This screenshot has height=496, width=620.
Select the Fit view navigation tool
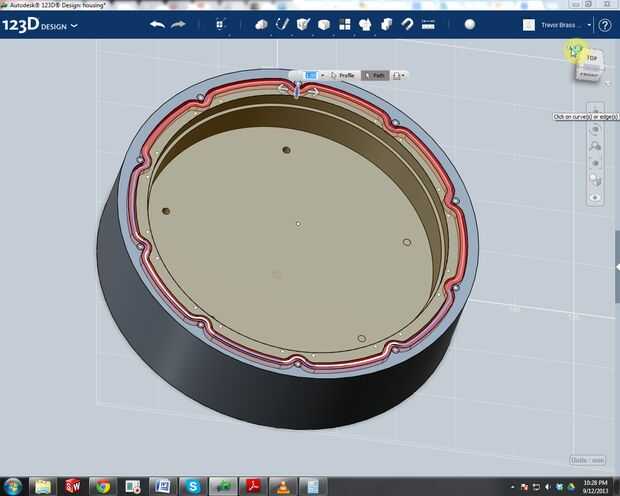(595, 163)
